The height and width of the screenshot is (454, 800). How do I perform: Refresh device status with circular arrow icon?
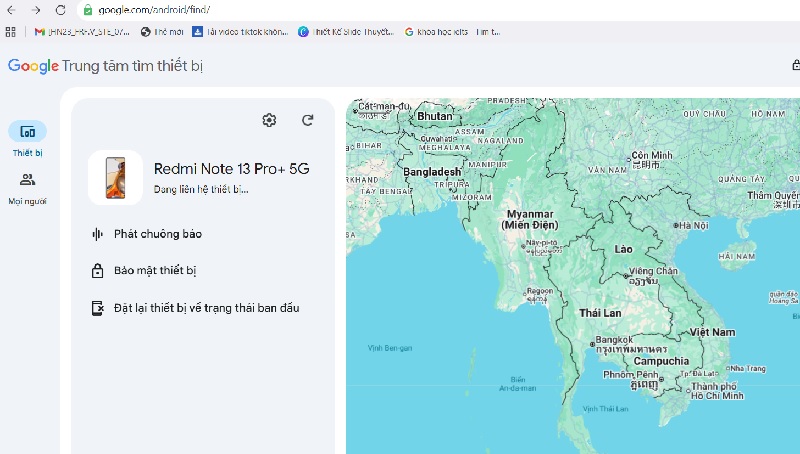(307, 120)
